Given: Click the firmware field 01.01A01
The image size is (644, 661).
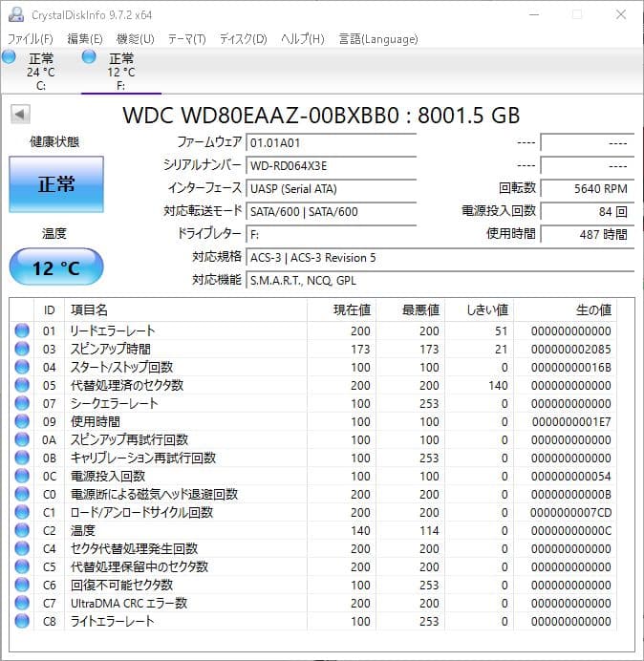Looking at the screenshot, I should point(331,143).
